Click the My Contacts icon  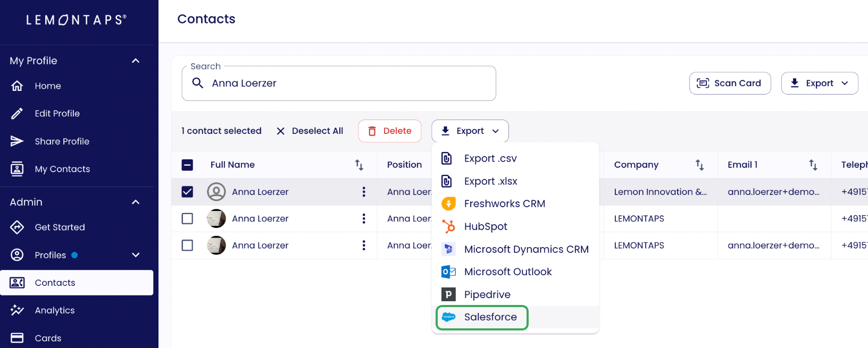tap(17, 168)
